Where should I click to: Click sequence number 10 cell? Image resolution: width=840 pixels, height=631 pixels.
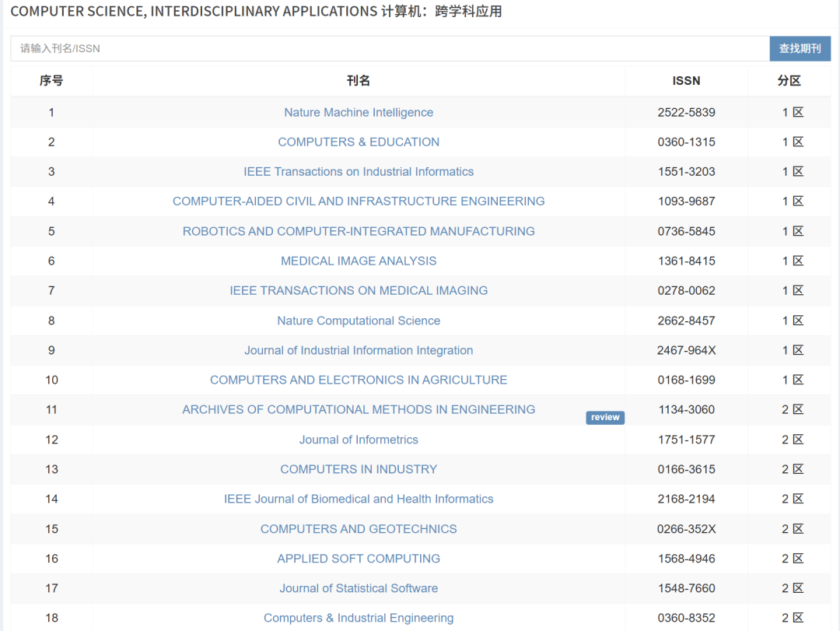[51, 380]
